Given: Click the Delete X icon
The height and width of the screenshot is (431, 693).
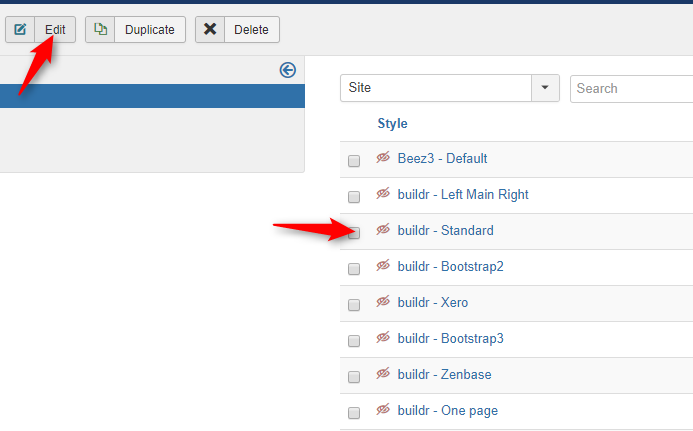Looking at the screenshot, I should (210, 29).
